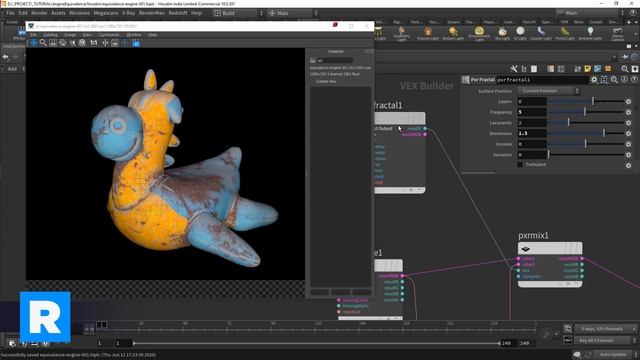The image size is (640, 360).
Task: Click the network back navigation arrow
Action: pos(6,57)
